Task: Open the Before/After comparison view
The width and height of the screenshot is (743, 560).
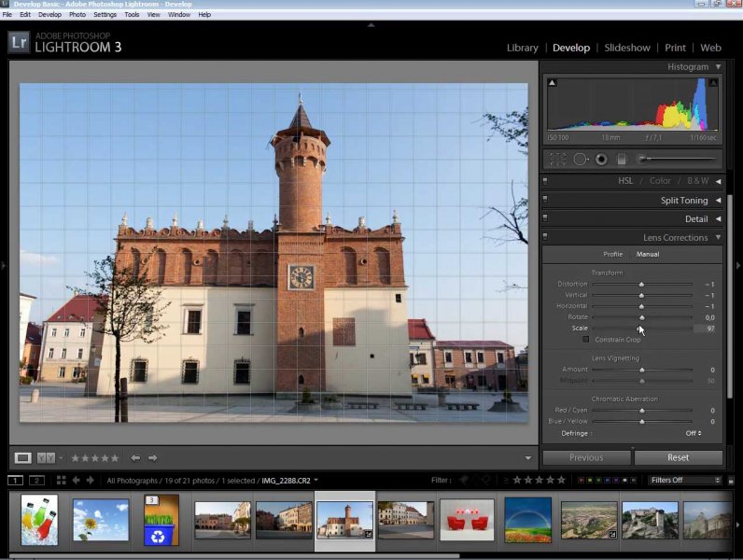Action: pyautogui.click(x=46, y=457)
